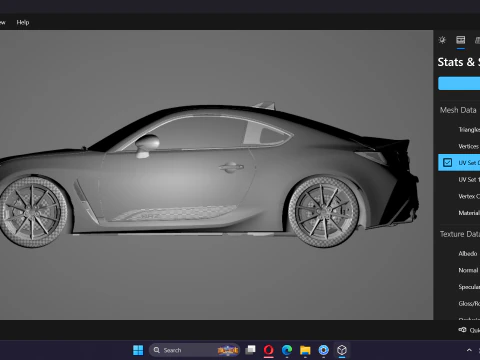Open File Explorer from taskbar
This screenshot has height=360, width=480.
pyautogui.click(x=305, y=350)
